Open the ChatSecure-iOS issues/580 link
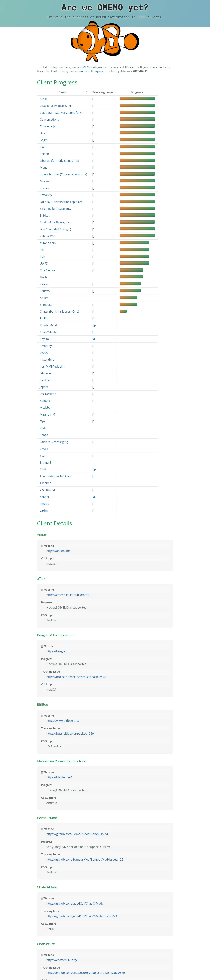 (x=85, y=973)
